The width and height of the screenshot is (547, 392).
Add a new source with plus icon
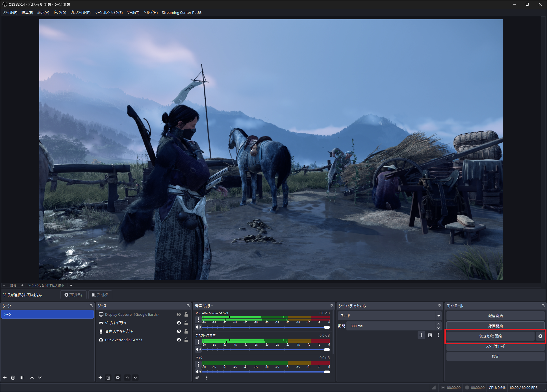tap(100, 378)
